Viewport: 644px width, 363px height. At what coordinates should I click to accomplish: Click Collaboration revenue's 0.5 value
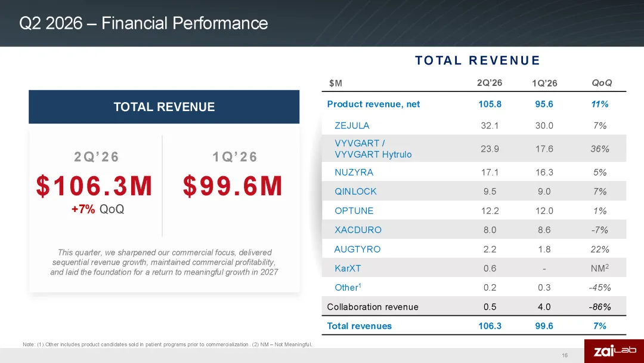point(490,307)
